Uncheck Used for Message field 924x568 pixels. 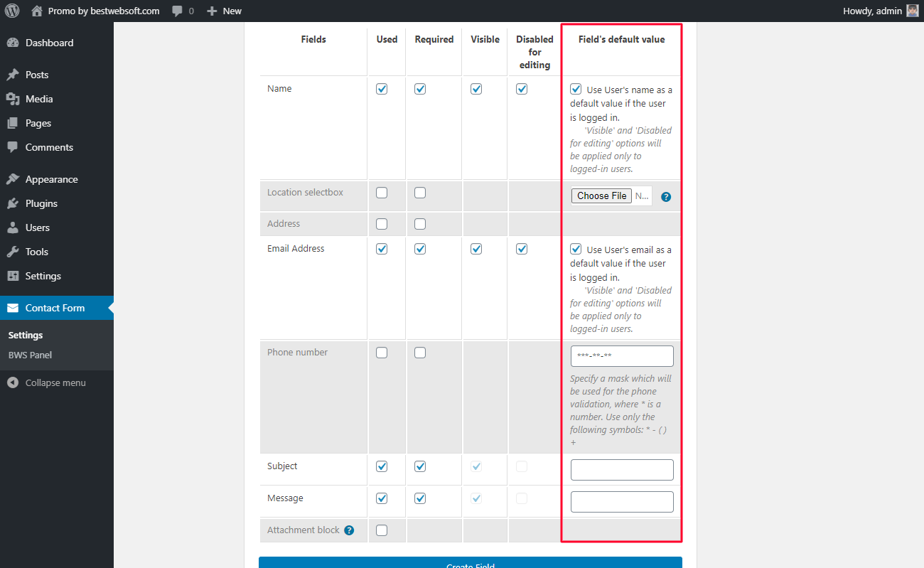(382, 498)
